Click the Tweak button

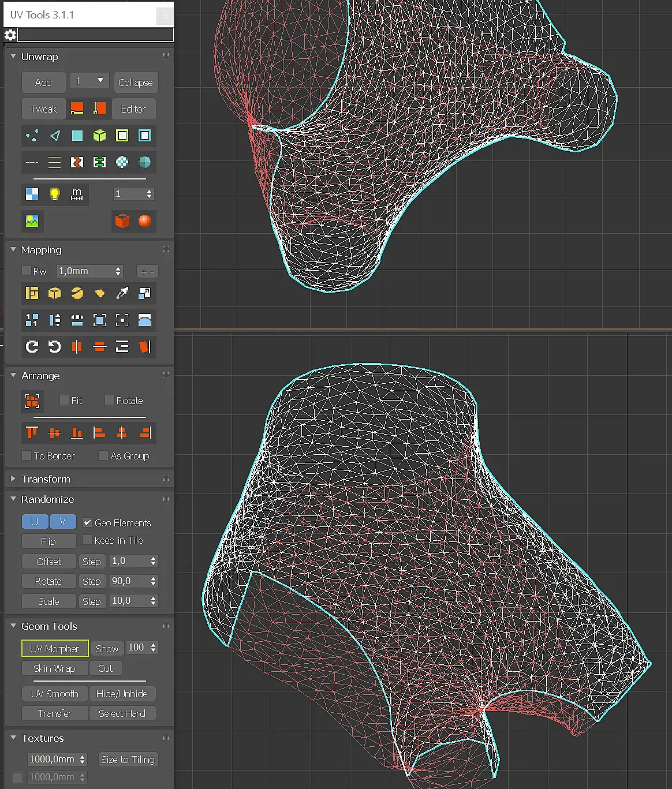pyautogui.click(x=43, y=109)
